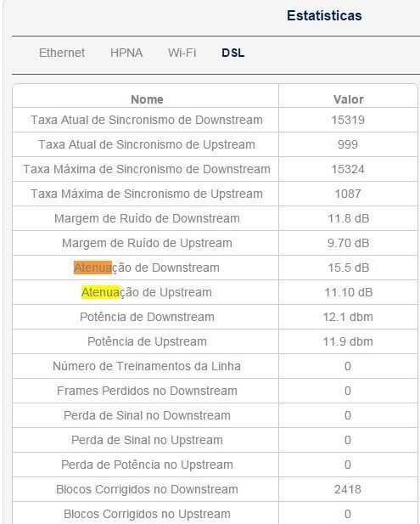The width and height of the screenshot is (420, 524).
Task: Click the Estatísticas page heading
Action: point(324,15)
